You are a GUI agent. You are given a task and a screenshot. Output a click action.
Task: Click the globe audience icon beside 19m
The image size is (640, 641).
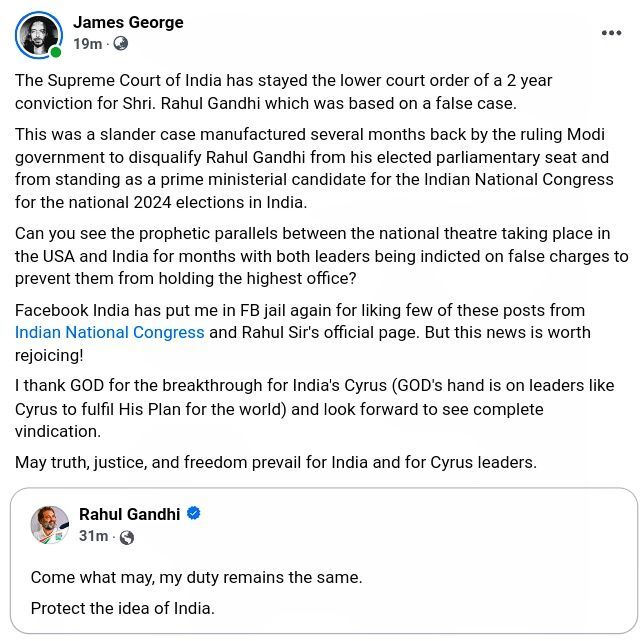tap(121, 44)
